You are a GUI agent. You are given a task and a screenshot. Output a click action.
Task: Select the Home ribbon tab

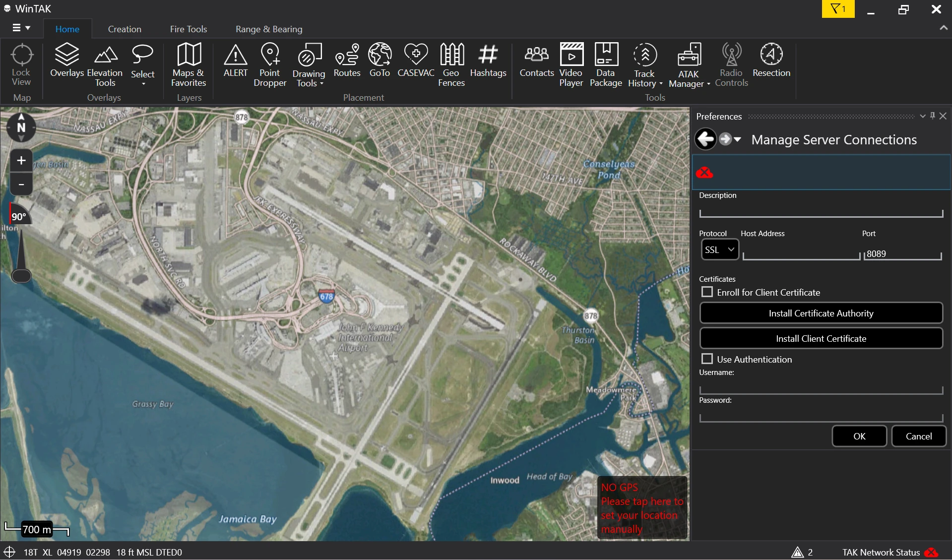click(67, 29)
